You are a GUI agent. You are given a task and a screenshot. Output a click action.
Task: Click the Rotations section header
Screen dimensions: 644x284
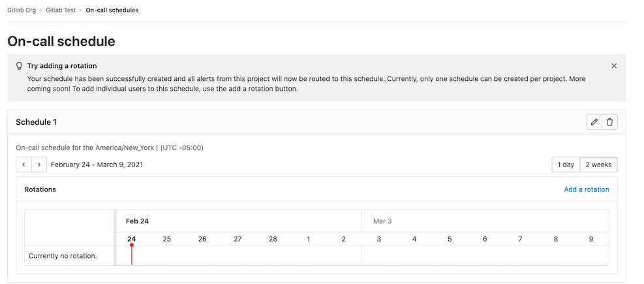[x=40, y=189]
